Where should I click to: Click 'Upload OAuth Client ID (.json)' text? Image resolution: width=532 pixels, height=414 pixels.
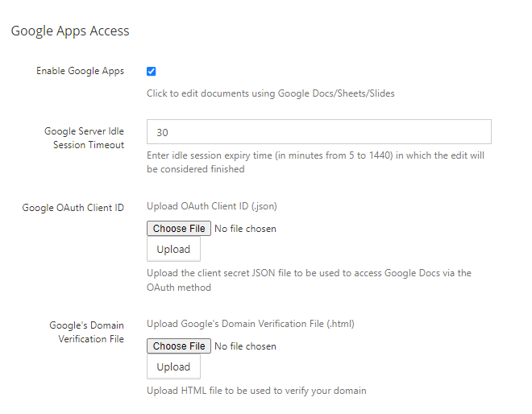(x=212, y=206)
